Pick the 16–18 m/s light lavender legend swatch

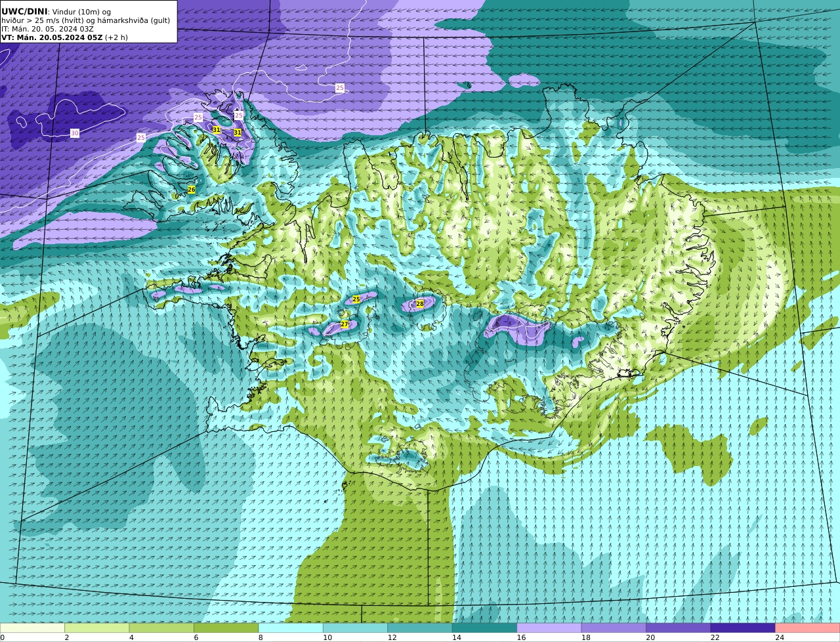click(549, 628)
